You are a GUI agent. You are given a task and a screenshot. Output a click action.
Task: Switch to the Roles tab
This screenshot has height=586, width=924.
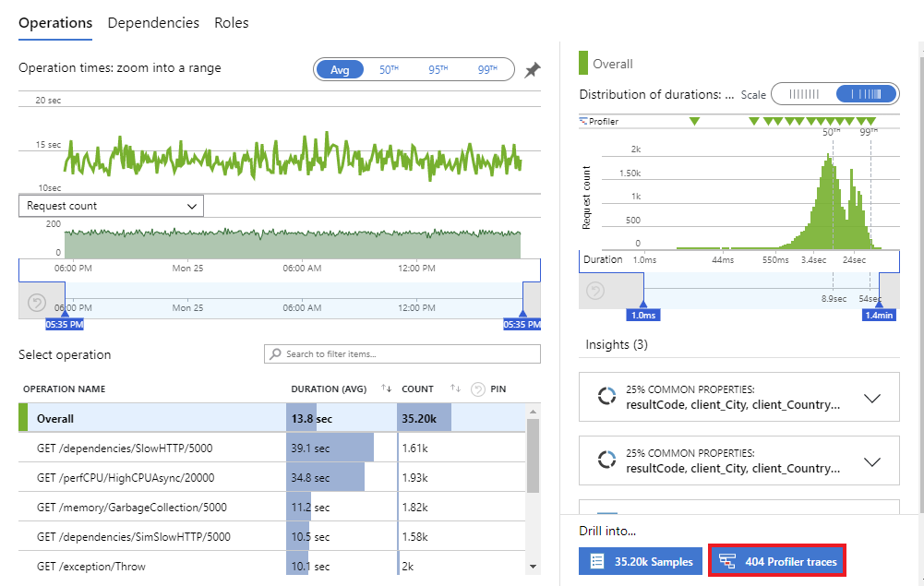231,23
